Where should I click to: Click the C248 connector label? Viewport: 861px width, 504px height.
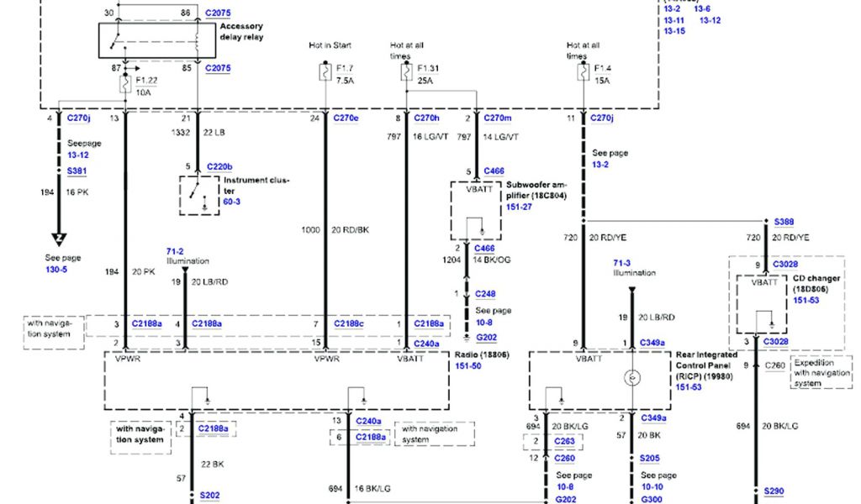(485, 294)
